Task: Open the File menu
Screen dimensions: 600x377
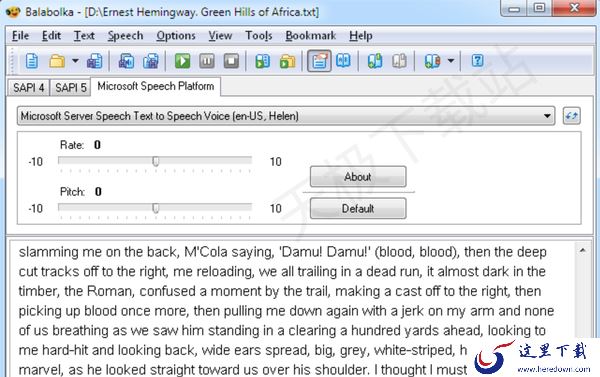Action: [x=20, y=36]
